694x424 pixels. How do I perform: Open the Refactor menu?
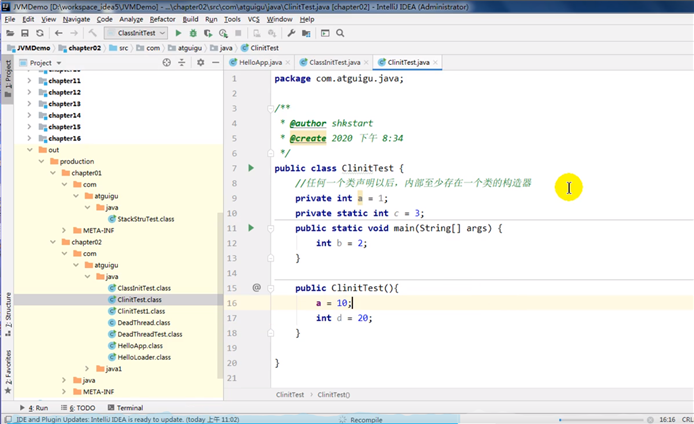[162, 19]
